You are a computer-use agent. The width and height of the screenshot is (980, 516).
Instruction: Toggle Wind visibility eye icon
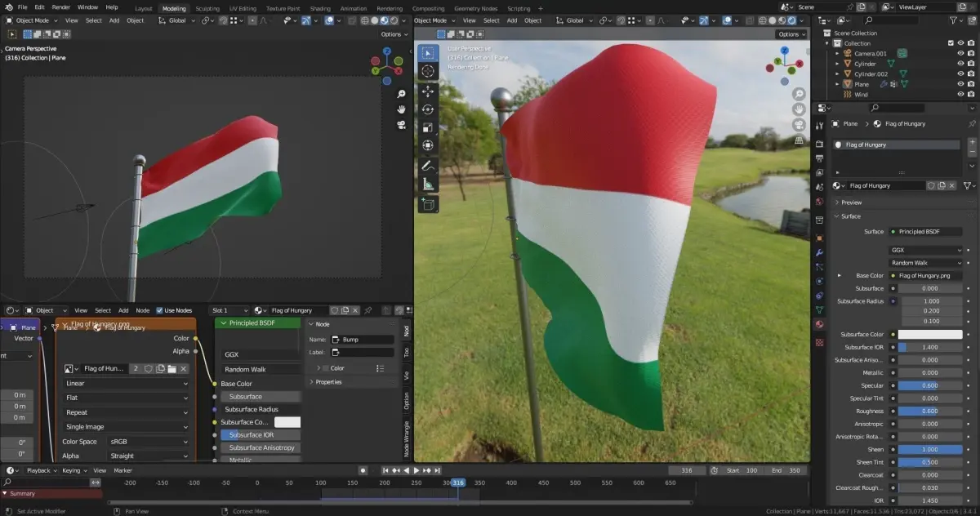click(960, 94)
